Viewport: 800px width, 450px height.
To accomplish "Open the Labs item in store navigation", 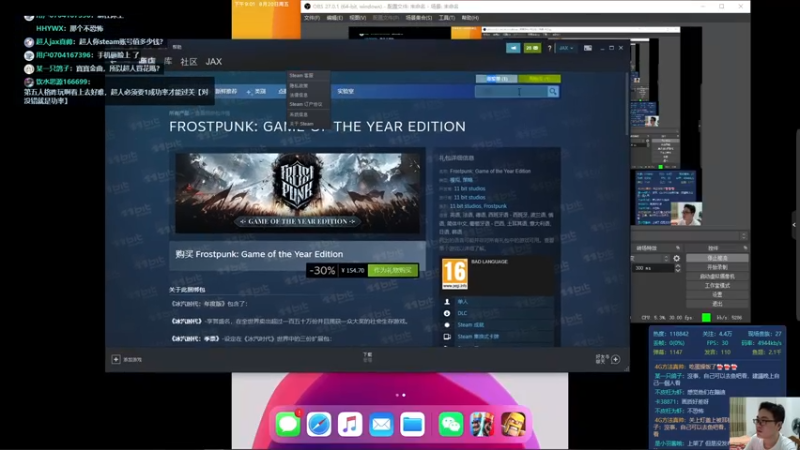I will pyautogui.click(x=345, y=91).
